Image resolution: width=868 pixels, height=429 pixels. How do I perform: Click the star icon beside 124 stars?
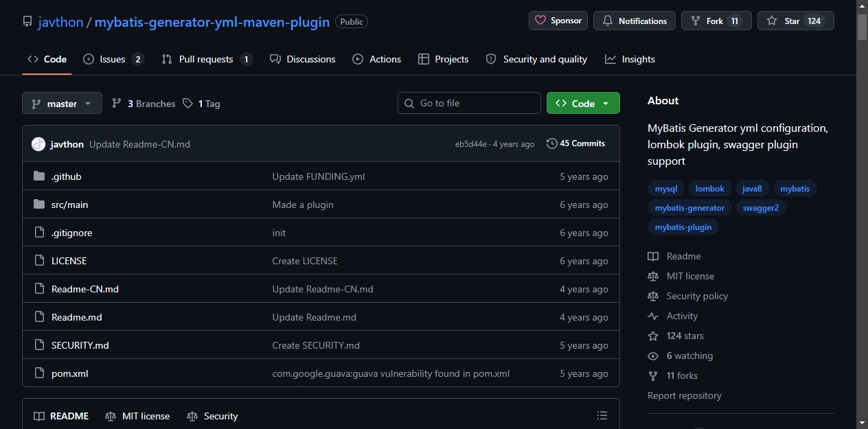653,336
